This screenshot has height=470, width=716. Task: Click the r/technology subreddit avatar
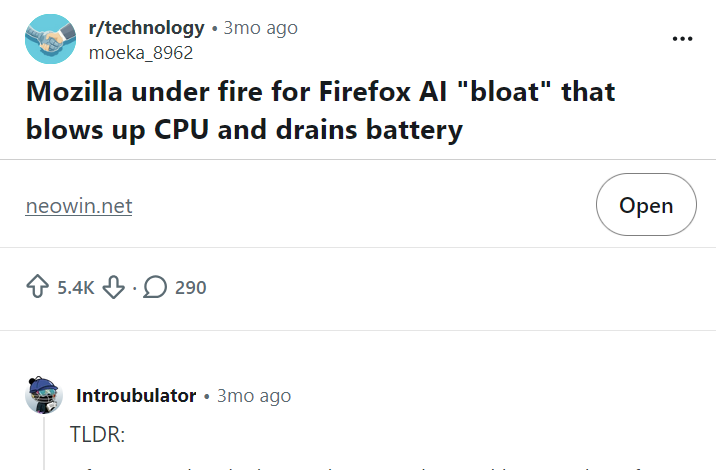pyautogui.click(x=47, y=39)
